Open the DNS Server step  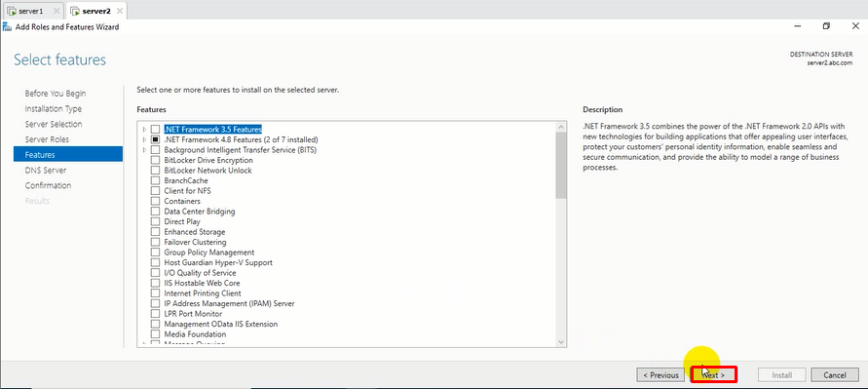(46, 170)
